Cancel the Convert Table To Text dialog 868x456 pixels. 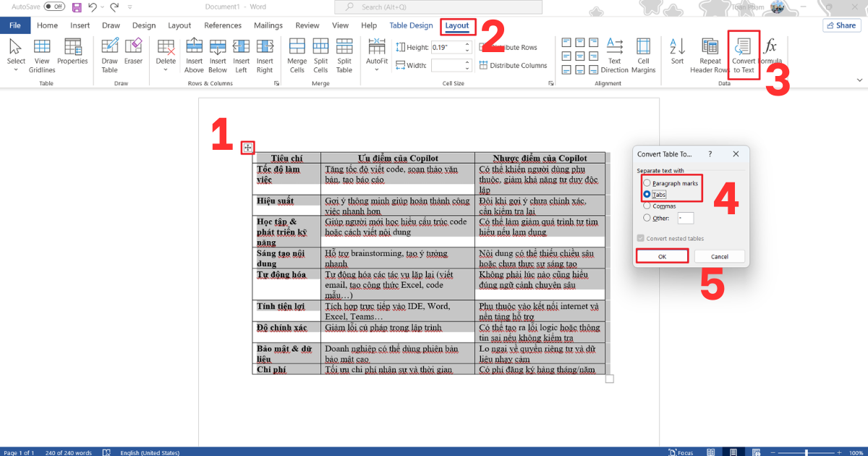[720, 256]
